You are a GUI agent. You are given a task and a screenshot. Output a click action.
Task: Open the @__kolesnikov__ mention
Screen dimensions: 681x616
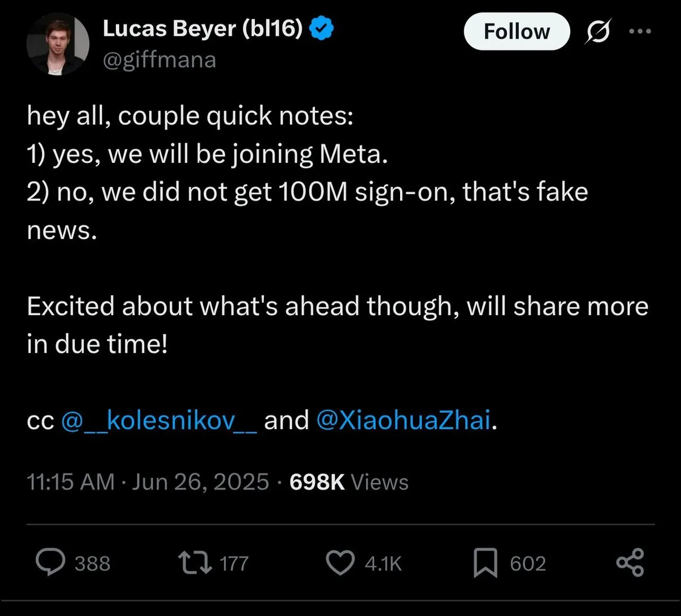point(159,421)
